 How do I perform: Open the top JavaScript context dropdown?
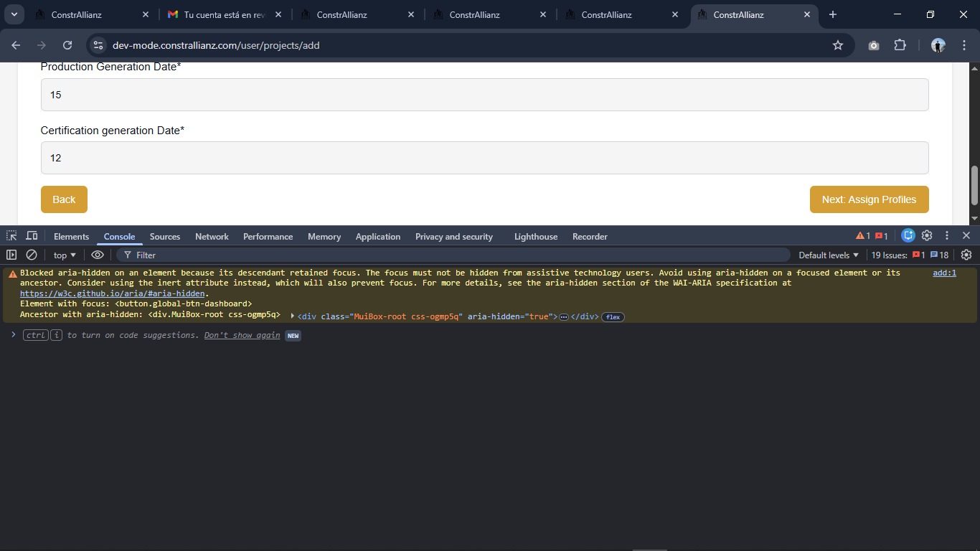pos(65,255)
